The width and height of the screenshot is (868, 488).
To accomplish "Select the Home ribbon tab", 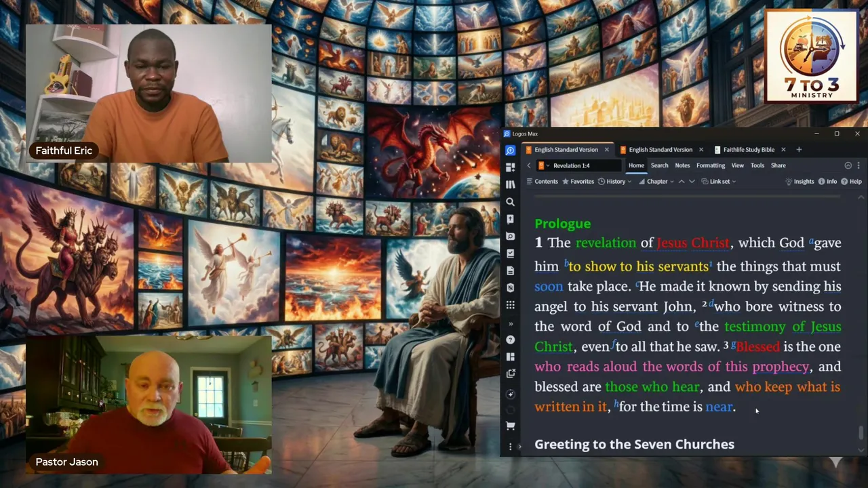I will click(x=636, y=165).
